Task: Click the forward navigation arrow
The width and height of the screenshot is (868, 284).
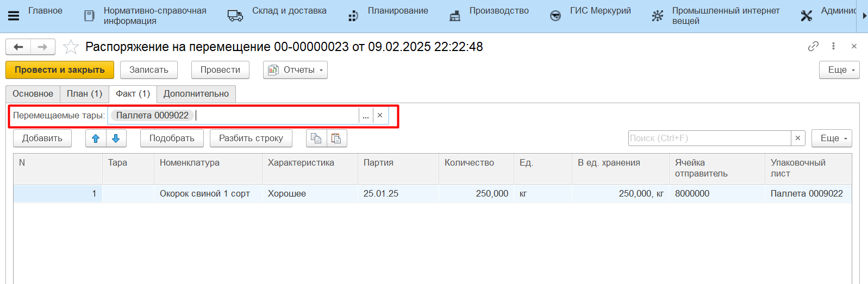Action: tap(42, 47)
